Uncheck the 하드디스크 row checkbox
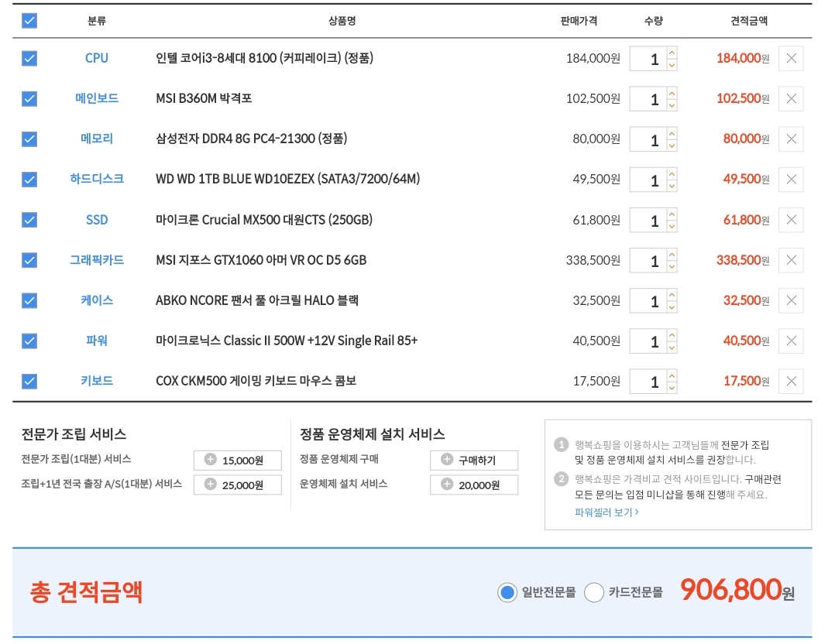The width and height of the screenshot is (835, 644). pyautogui.click(x=29, y=180)
